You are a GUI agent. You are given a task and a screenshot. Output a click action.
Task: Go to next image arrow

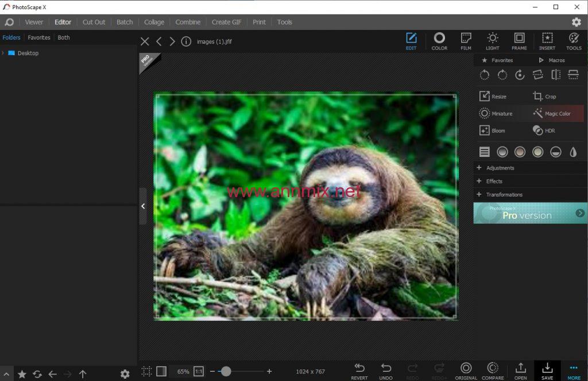172,41
